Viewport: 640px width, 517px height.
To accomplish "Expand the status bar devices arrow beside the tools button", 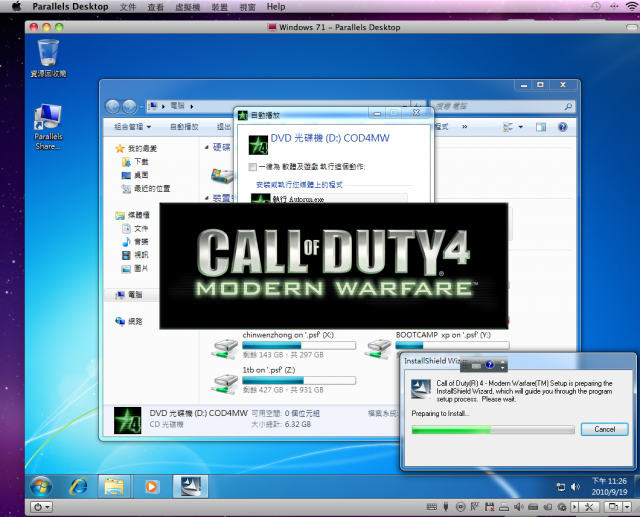I will [x=575, y=507].
